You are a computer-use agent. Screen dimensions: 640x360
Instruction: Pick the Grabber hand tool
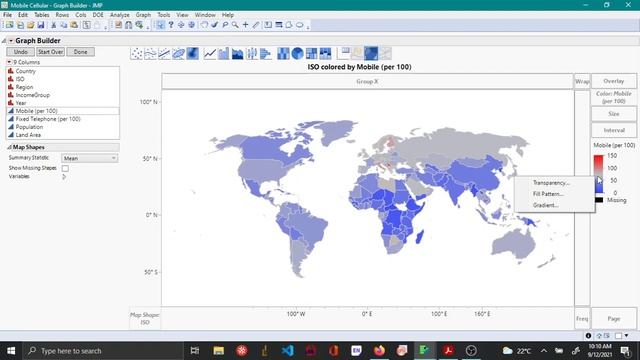point(204,25)
